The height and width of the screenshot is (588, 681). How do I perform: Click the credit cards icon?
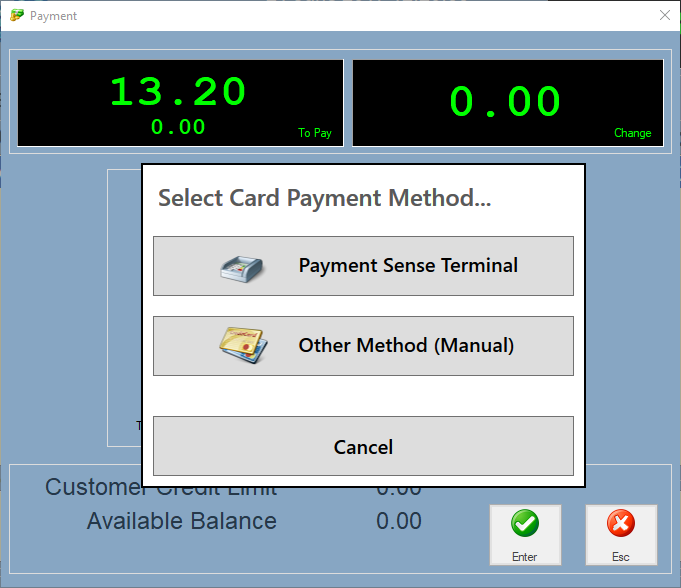pyautogui.click(x=241, y=346)
